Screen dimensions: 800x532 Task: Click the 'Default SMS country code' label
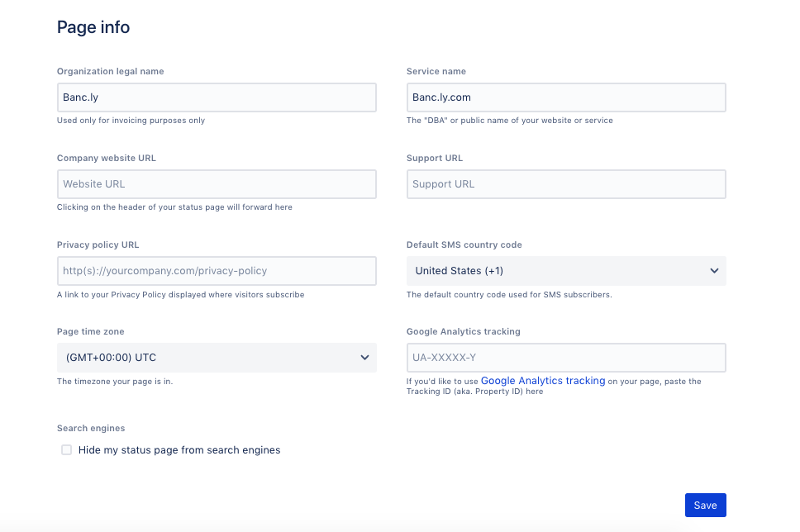click(464, 245)
